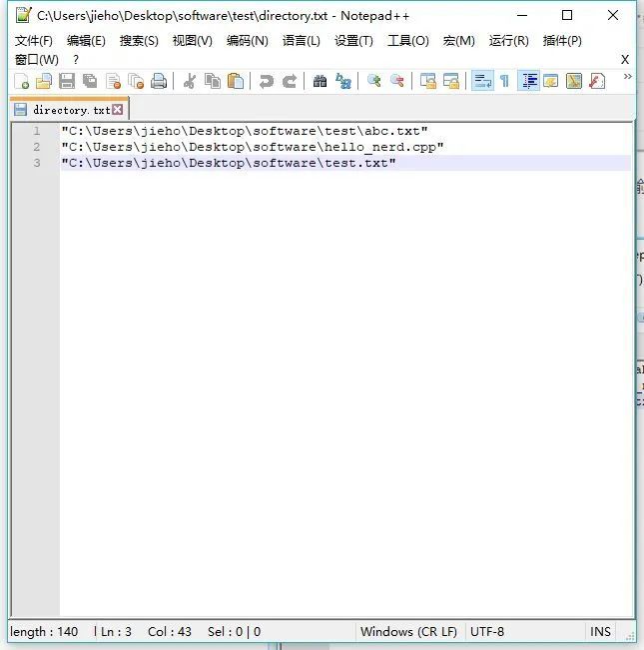The width and height of the screenshot is (644, 650).
Task: Open the Document Map toolbar icon
Action: click(574, 81)
